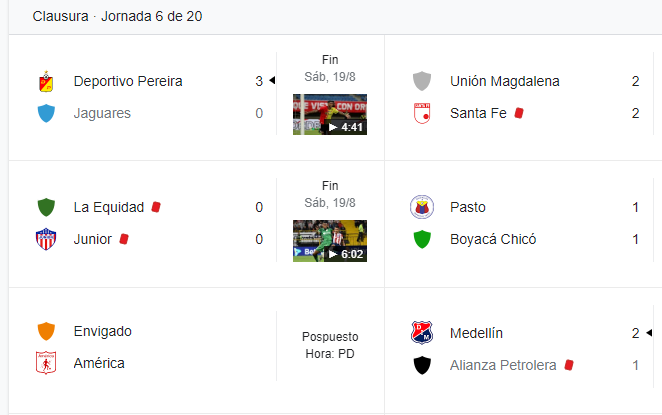The image size is (662, 415).
Task: Click Medellín's score of 2
Action: 635,333
